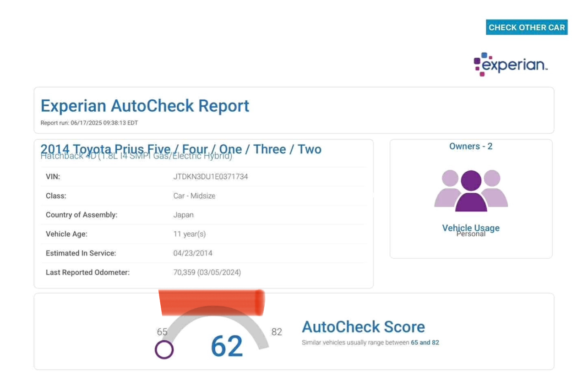Click the CHECK OTHER CAR button
This screenshot has height=376, width=588.
tap(527, 27)
